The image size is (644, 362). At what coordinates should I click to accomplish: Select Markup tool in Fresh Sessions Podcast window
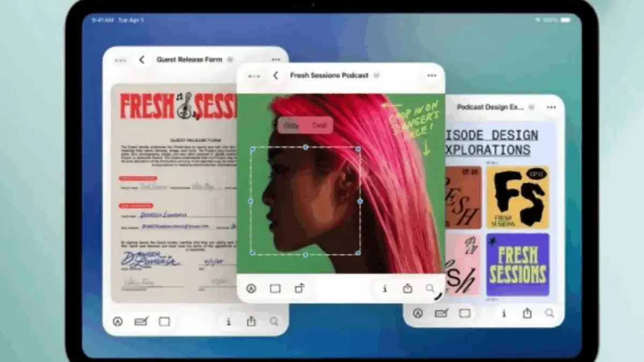251,289
